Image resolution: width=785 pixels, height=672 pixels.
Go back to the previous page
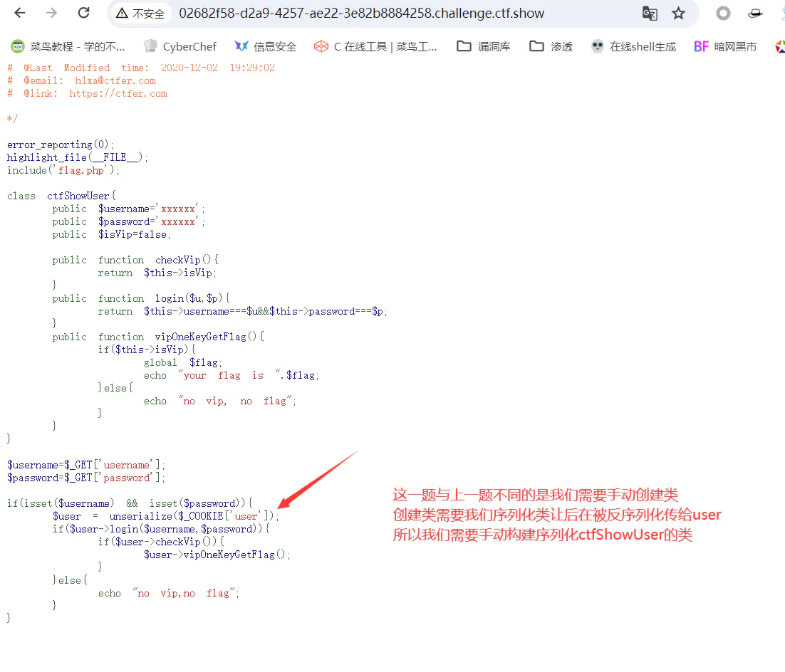pos(19,13)
